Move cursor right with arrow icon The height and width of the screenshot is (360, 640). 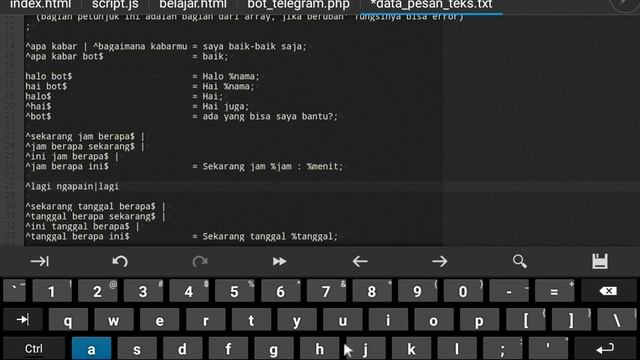[440, 261]
